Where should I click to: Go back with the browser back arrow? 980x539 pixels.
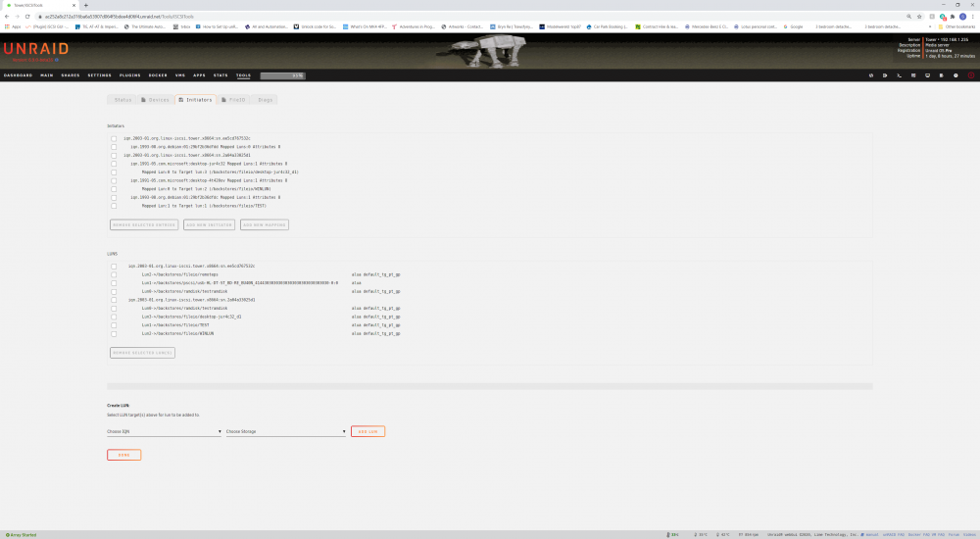(x=7, y=17)
